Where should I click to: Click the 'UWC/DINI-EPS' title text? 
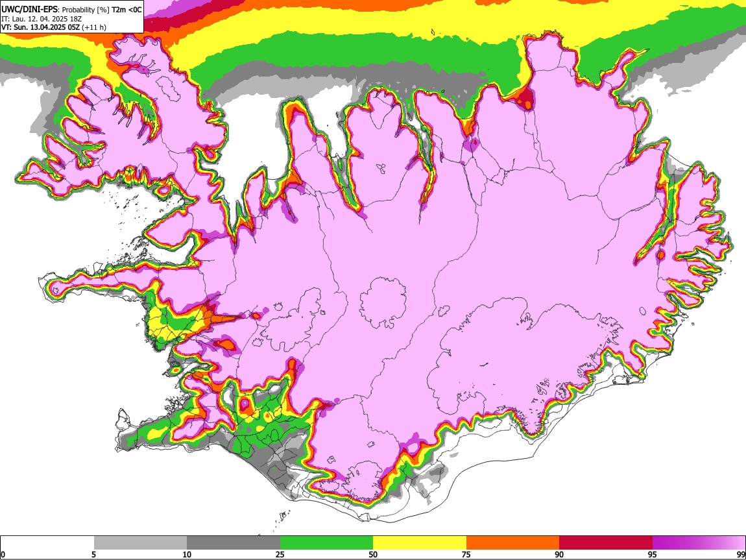[29, 10]
